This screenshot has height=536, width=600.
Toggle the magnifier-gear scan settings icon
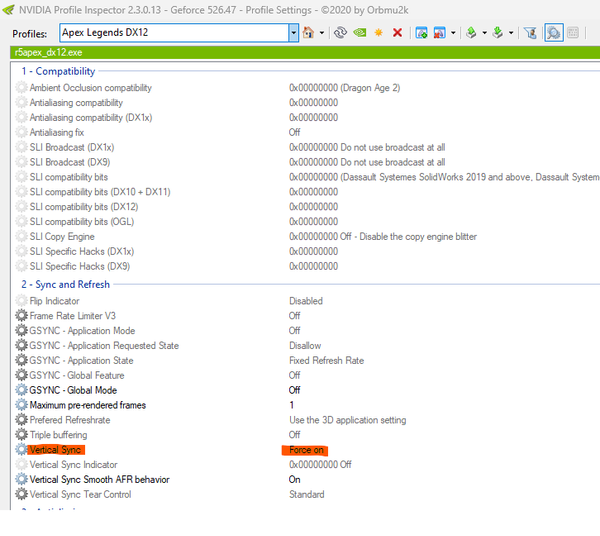[554, 33]
